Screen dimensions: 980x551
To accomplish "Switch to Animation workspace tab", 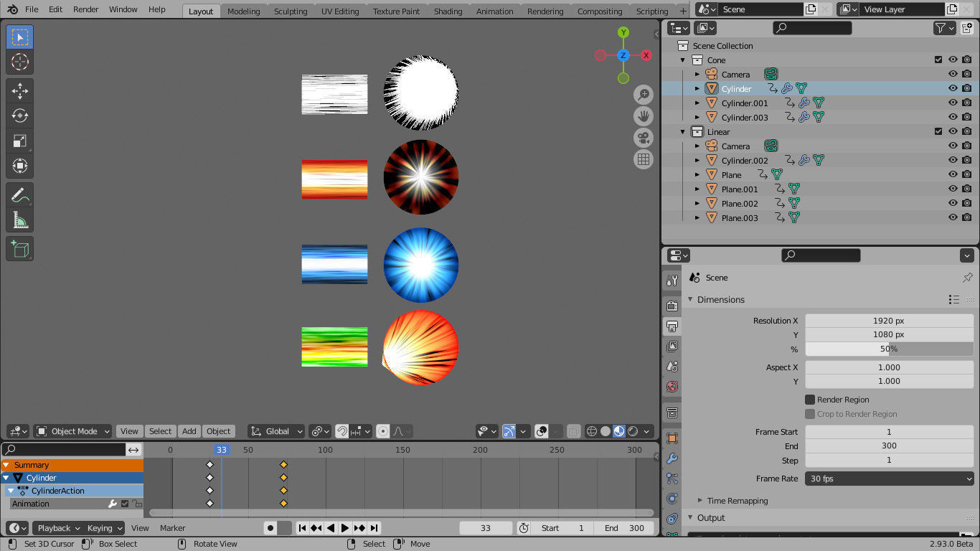I will click(495, 11).
